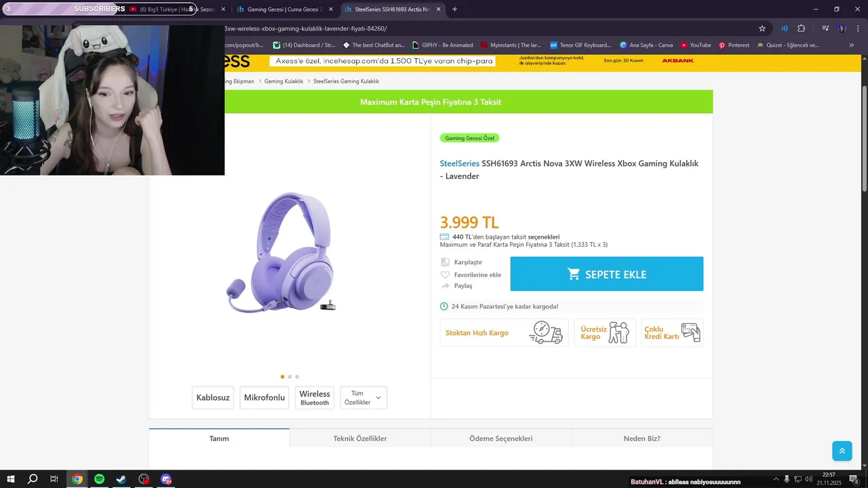Switch to the Ödeme Seçenekleri tab

click(501, 439)
